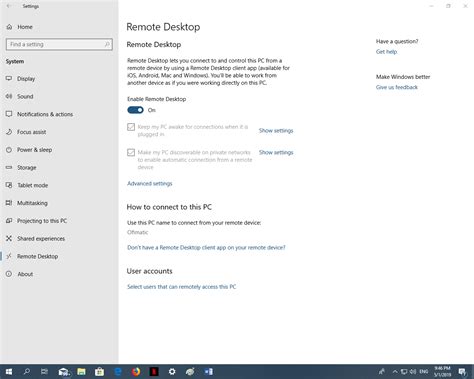Open Shared experiences icon
Viewport: 474px width, 379px height.
tap(9, 238)
